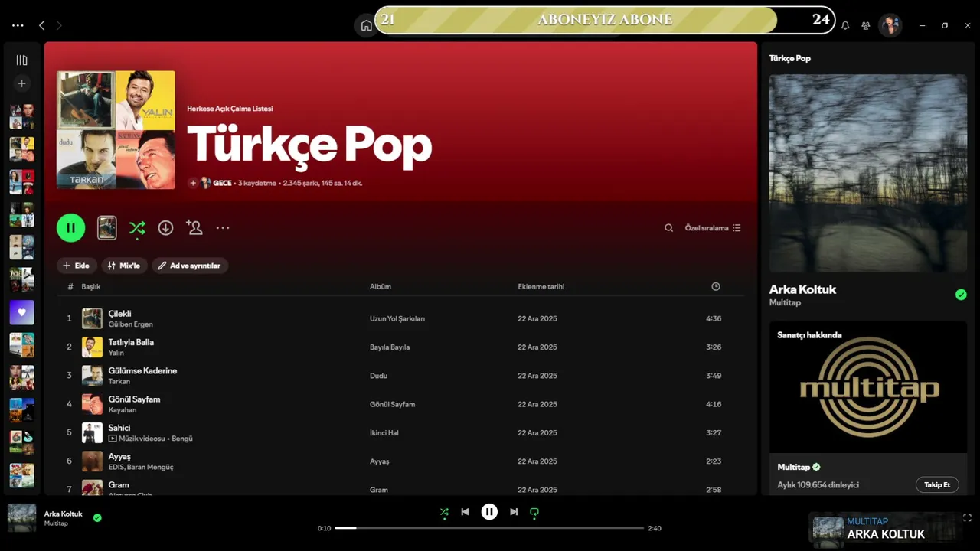Toggle the playlist shuffle next to download
Image resolution: width=980 pixels, height=551 pixels.
(137, 227)
